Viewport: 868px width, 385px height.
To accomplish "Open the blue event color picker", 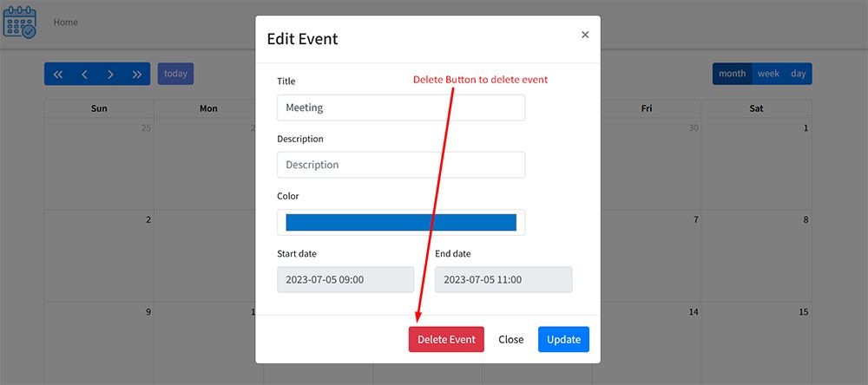I will 401,222.
